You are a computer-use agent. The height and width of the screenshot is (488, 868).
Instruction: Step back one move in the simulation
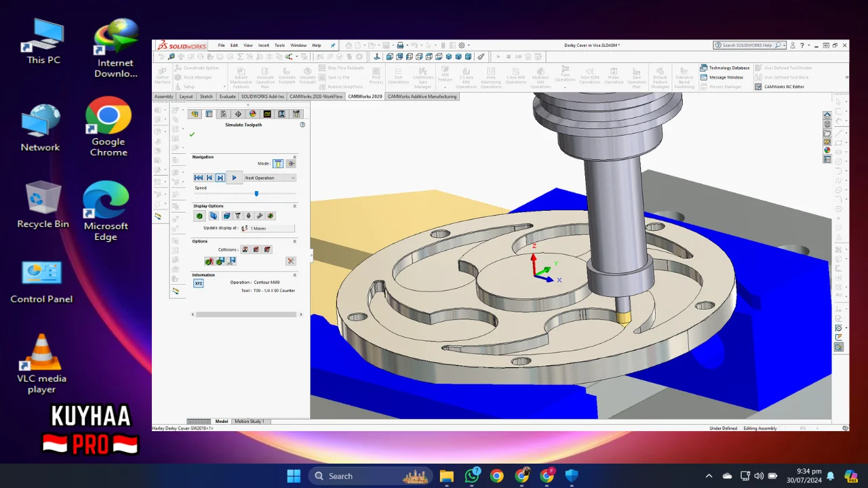(209, 178)
